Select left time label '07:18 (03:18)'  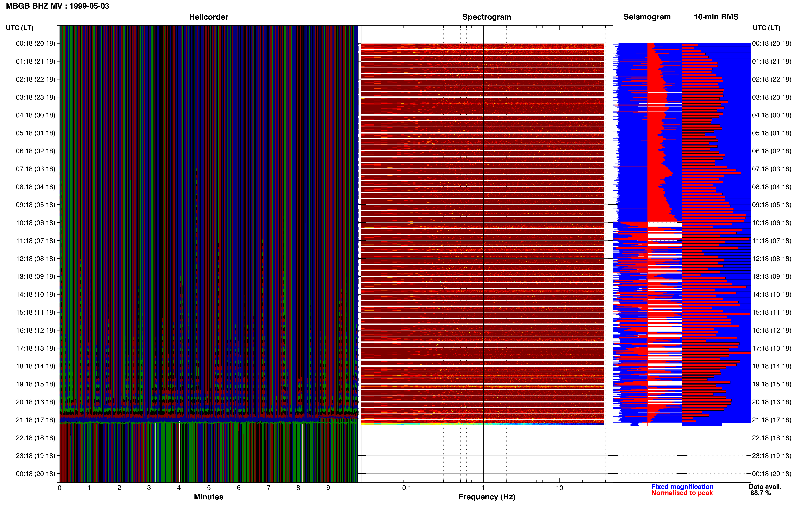point(36,169)
